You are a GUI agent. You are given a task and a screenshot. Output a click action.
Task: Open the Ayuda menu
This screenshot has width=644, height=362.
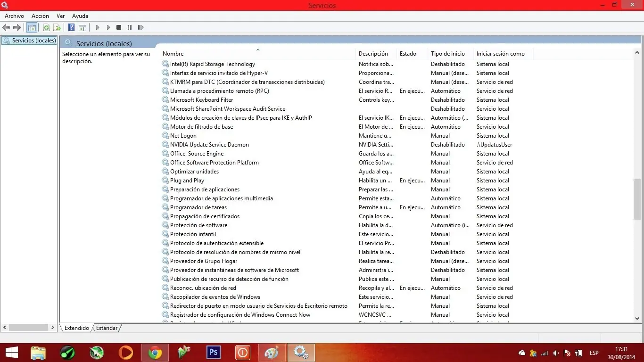80,16
